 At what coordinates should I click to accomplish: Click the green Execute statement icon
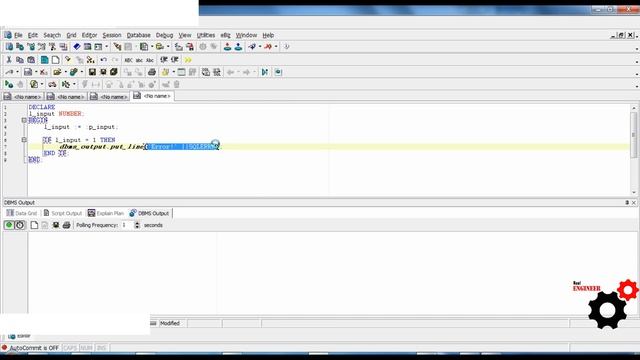(x=9, y=84)
